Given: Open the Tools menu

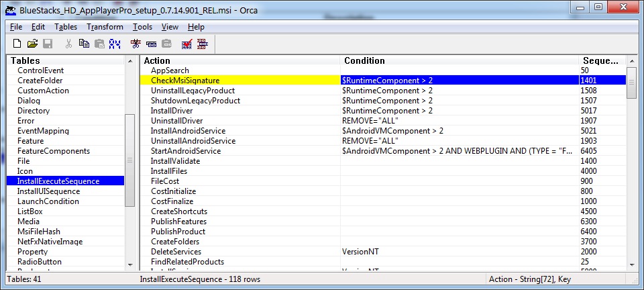Looking at the screenshot, I should pos(142,27).
